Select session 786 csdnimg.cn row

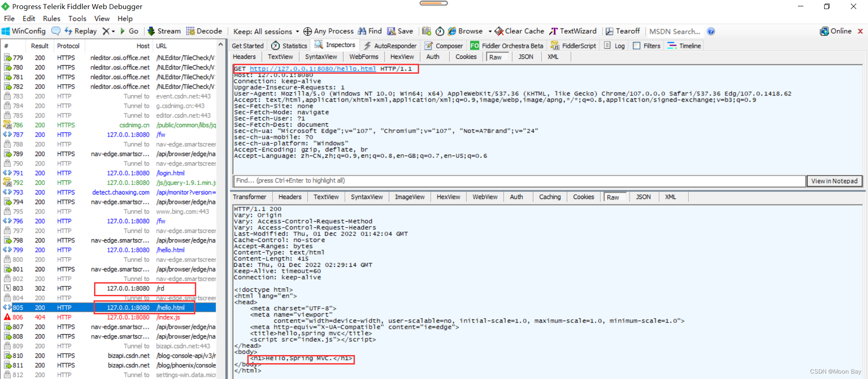pyautogui.click(x=108, y=125)
